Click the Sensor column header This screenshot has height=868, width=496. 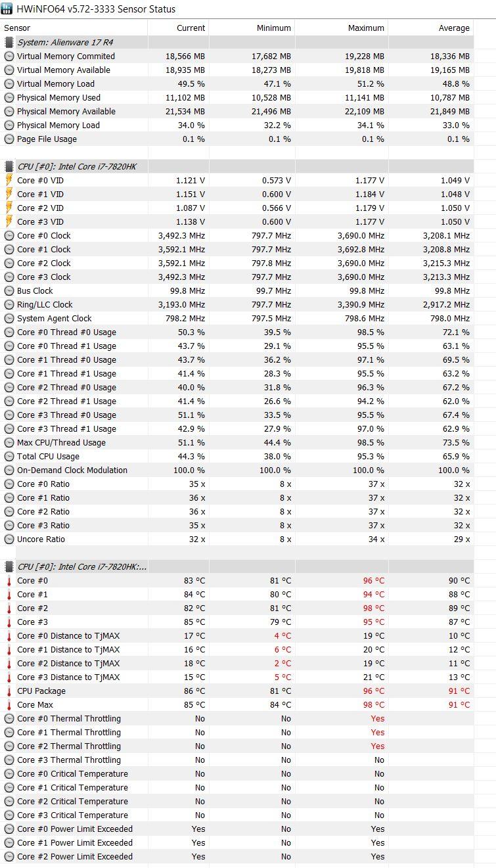tap(17, 28)
